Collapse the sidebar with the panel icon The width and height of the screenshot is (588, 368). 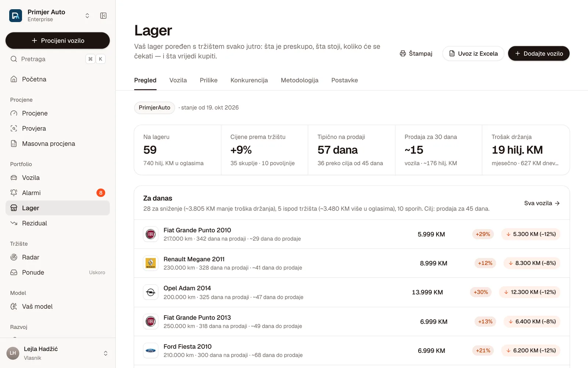click(x=103, y=15)
